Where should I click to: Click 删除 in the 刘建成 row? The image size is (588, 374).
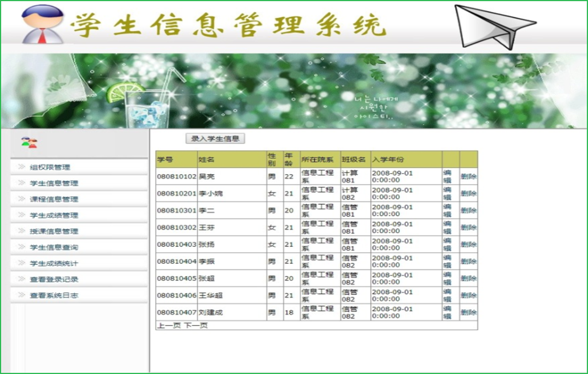pos(468,313)
